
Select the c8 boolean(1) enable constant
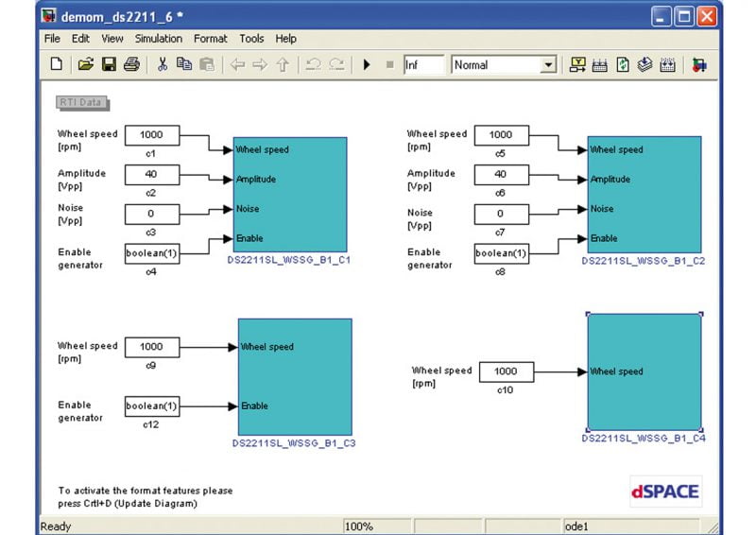pyautogui.click(x=501, y=253)
